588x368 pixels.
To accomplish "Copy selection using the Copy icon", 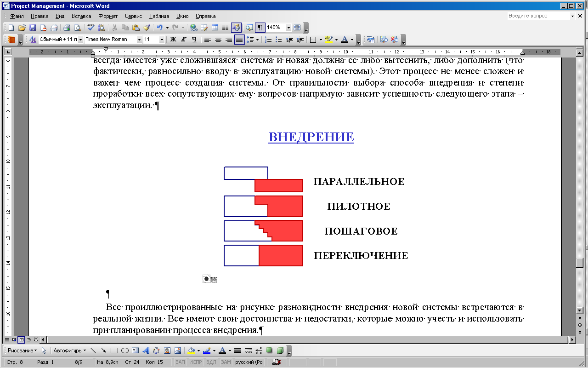I will (x=125, y=28).
